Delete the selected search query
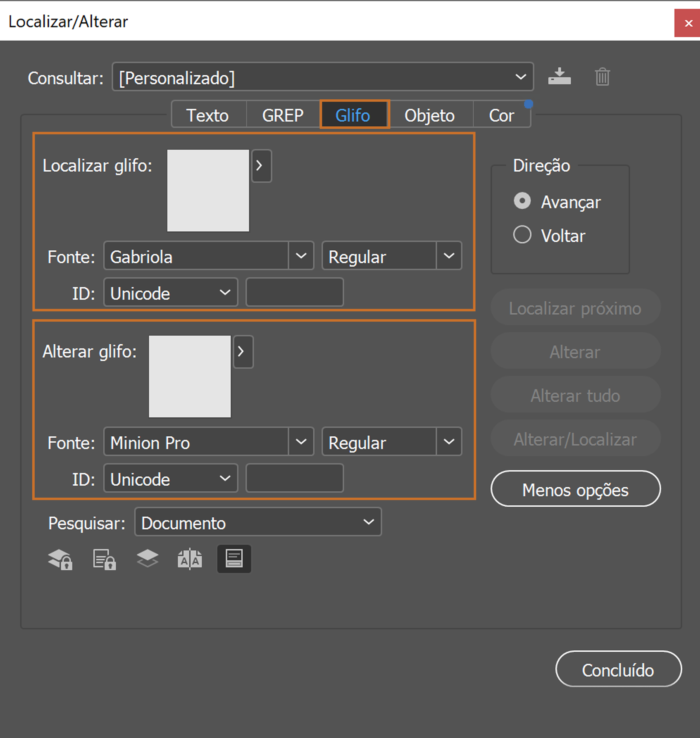Image resolution: width=700 pixels, height=738 pixels. [602, 77]
